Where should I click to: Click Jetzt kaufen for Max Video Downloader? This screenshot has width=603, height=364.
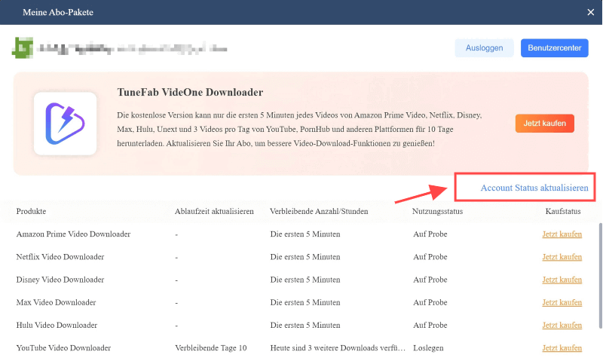(562, 302)
